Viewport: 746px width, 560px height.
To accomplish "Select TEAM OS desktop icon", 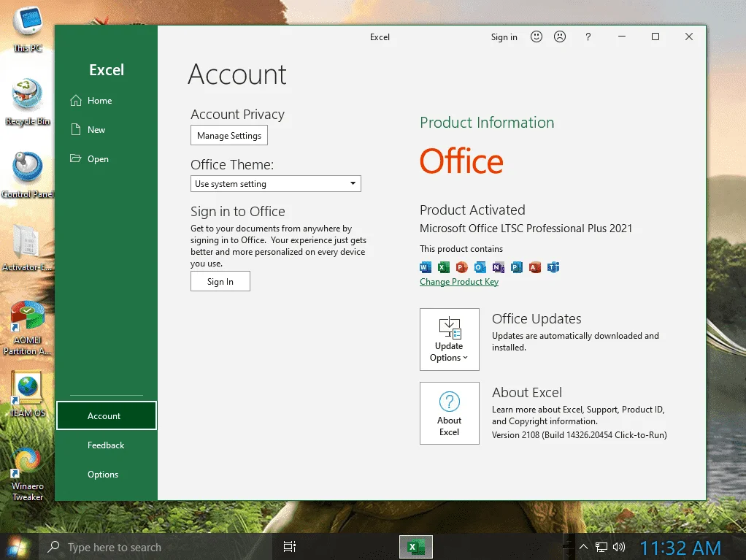I will (27, 394).
